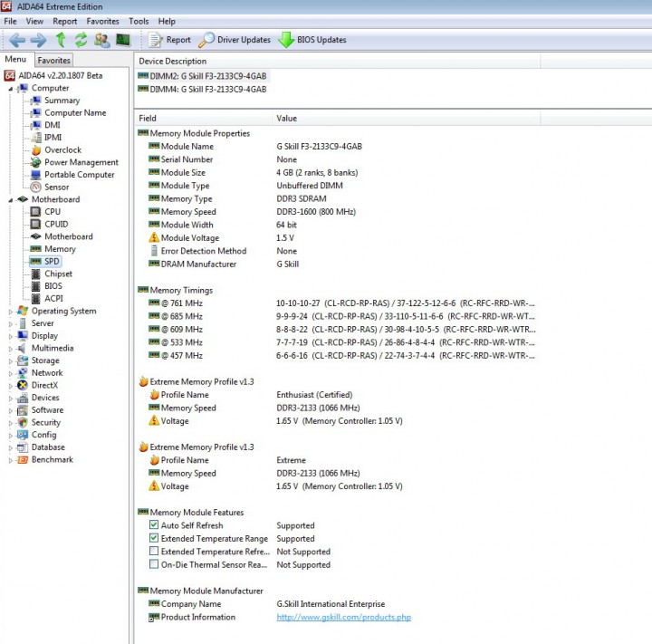
Task: Click the Device Description column header
Action: click(337, 62)
